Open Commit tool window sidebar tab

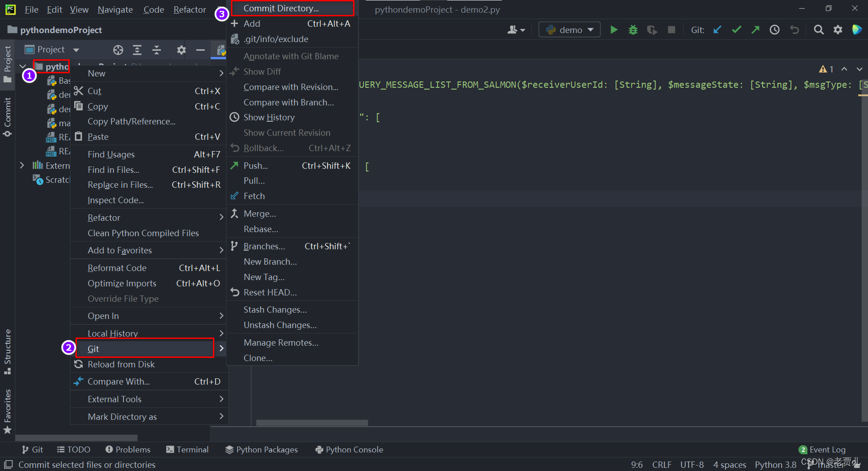point(7,117)
